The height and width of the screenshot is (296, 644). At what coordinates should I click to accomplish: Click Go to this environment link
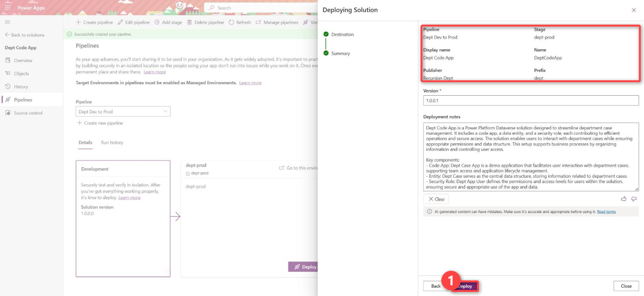click(299, 168)
